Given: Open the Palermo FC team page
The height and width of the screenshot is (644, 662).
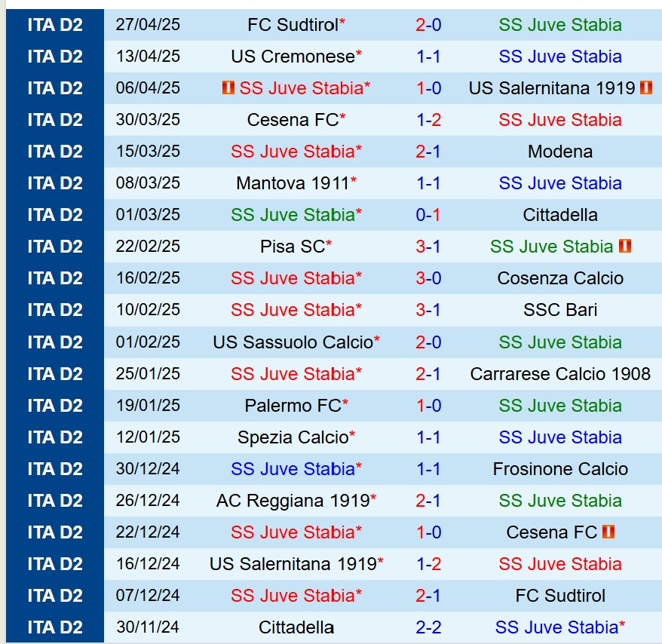Looking at the screenshot, I should pyautogui.click(x=293, y=406).
